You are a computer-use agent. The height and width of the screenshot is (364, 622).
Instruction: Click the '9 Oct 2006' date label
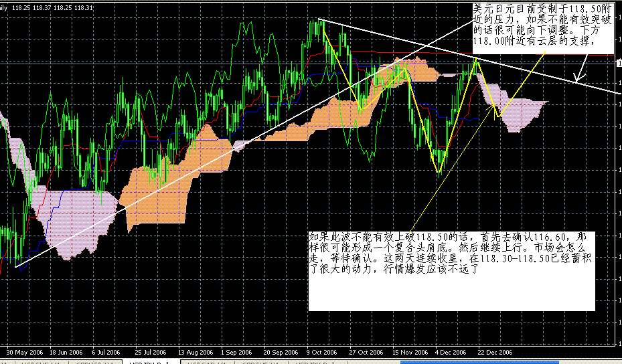coord(321,352)
